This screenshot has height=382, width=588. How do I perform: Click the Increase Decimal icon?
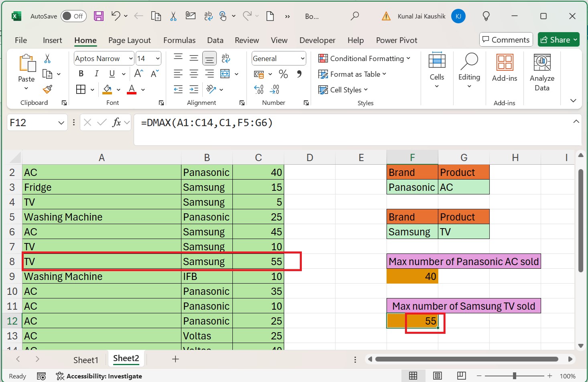(x=259, y=89)
